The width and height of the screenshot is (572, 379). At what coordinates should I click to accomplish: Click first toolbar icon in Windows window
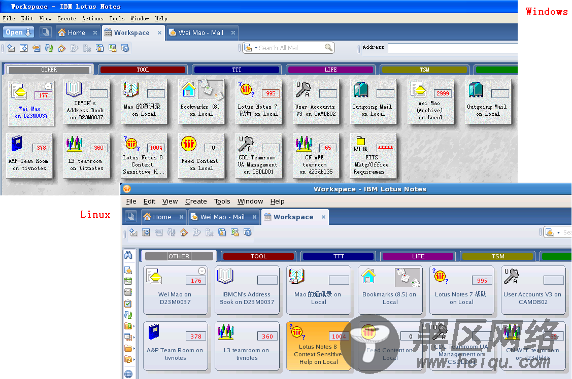[11, 48]
